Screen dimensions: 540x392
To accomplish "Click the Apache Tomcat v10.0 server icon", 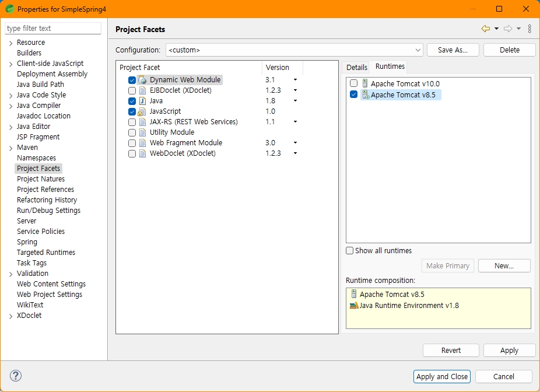I will 365,83.
